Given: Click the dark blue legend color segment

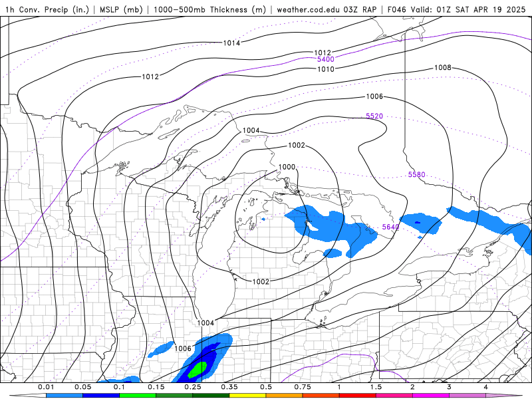Looking at the screenshot, I should click(x=101, y=396).
